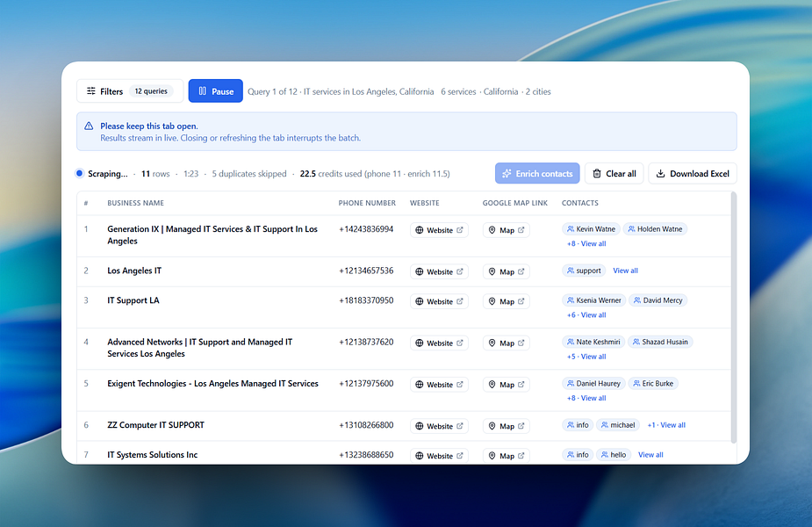This screenshot has height=527, width=812.
Task: Open Map link for Advanced Networks
Action: (x=506, y=343)
